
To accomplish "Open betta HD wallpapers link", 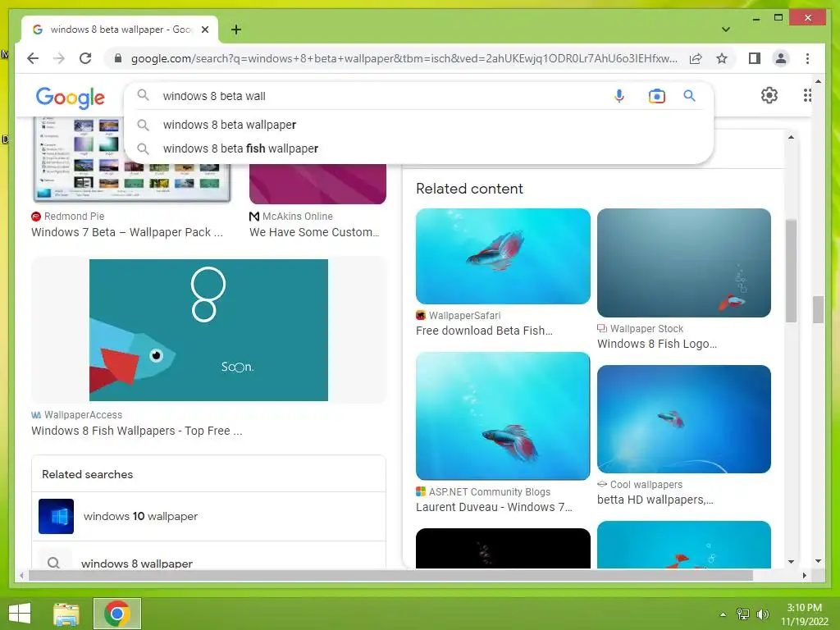I will tap(655, 500).
